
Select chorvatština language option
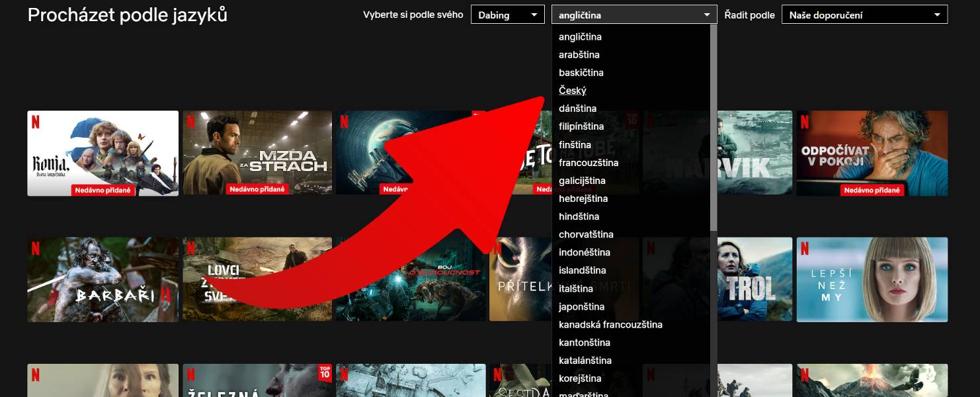[586, 234]
